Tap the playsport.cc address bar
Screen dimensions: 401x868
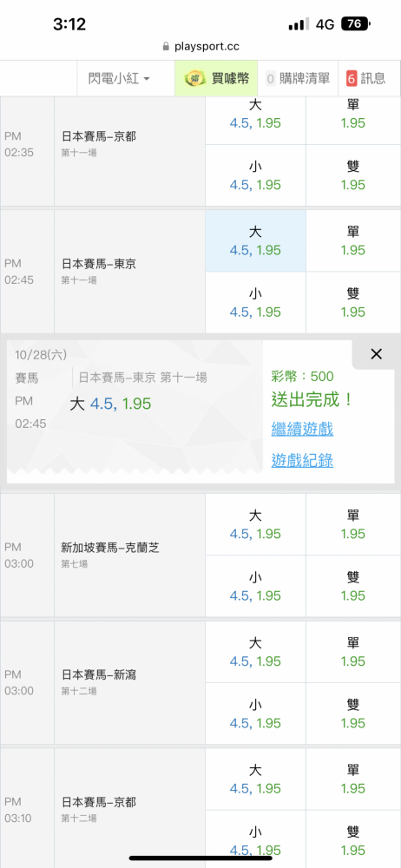[x=200, y=47]
